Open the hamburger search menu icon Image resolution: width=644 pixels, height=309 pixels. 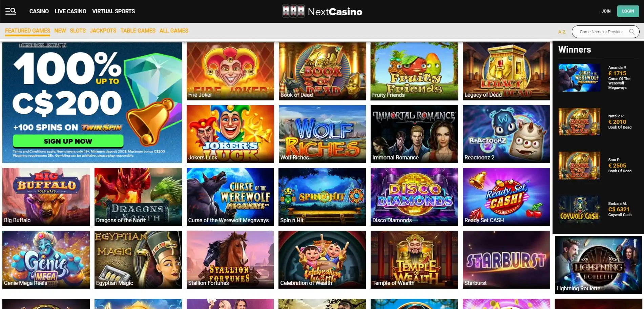click(x=11, y=11)
